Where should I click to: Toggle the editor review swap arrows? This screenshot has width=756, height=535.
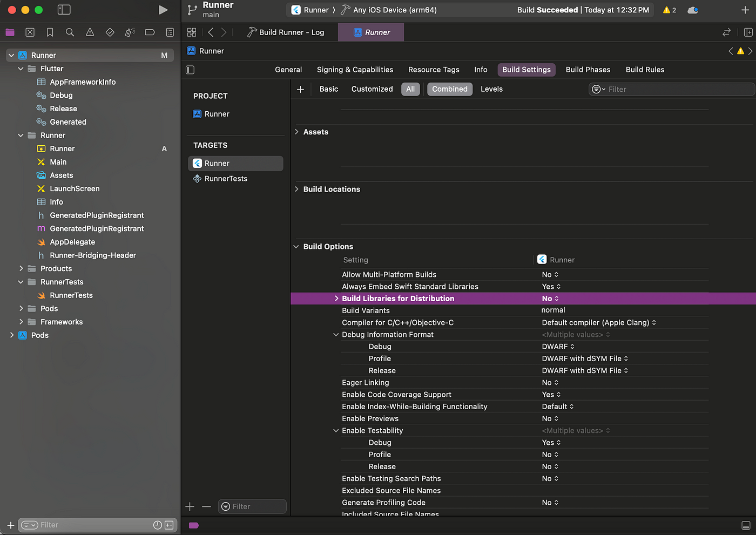point(726,32)
